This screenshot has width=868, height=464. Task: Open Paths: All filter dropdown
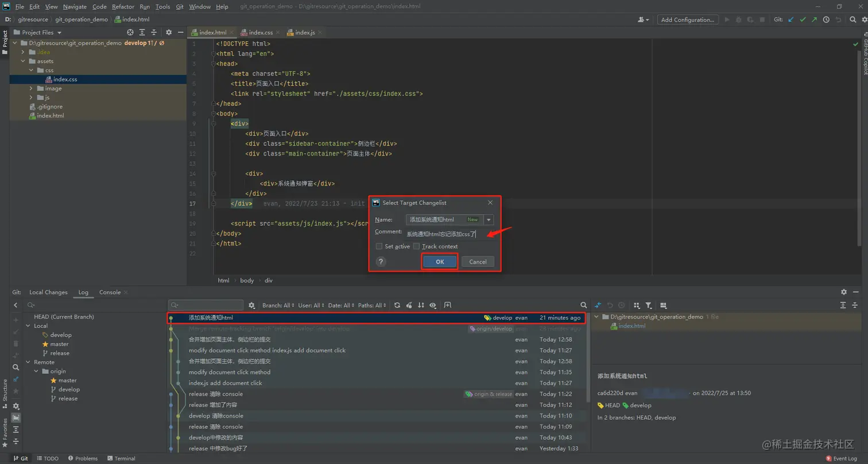click(373, 306)
